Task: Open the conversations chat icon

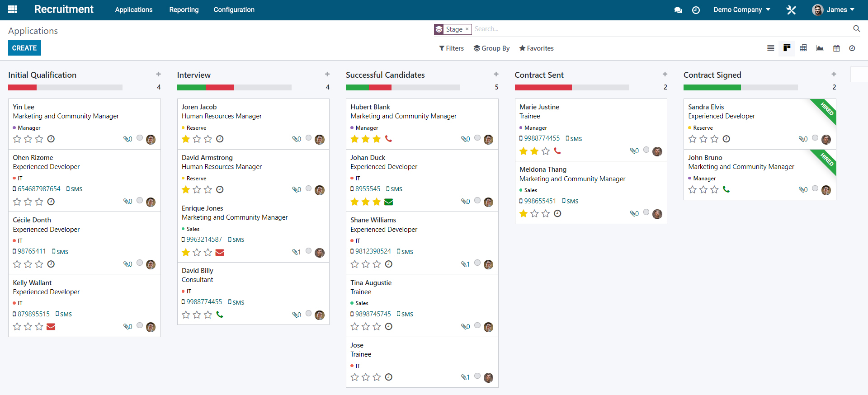Action: click(x=678, y=10)
